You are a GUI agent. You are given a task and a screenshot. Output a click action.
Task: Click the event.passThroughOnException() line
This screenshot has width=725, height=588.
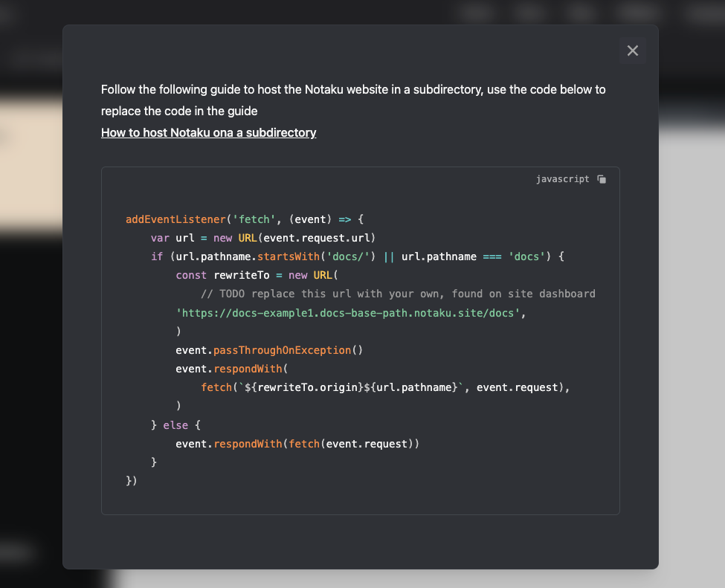pyautogui.click(x=269, y=350)
